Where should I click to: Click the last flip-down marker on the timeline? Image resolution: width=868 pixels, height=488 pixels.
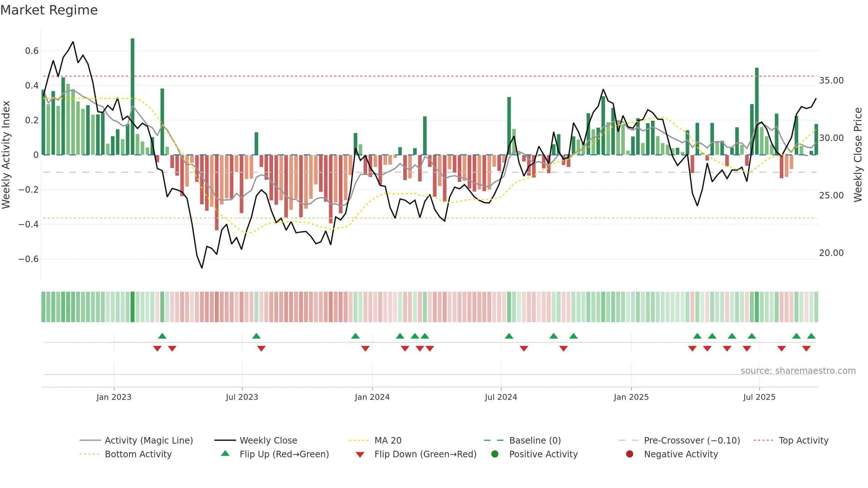[x=806, y=348]
